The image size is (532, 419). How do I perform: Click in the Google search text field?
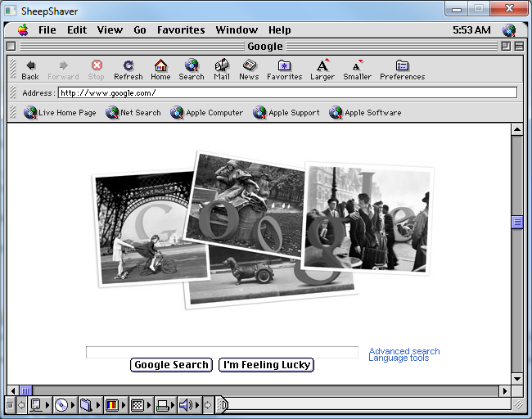(x=222, y=352)
